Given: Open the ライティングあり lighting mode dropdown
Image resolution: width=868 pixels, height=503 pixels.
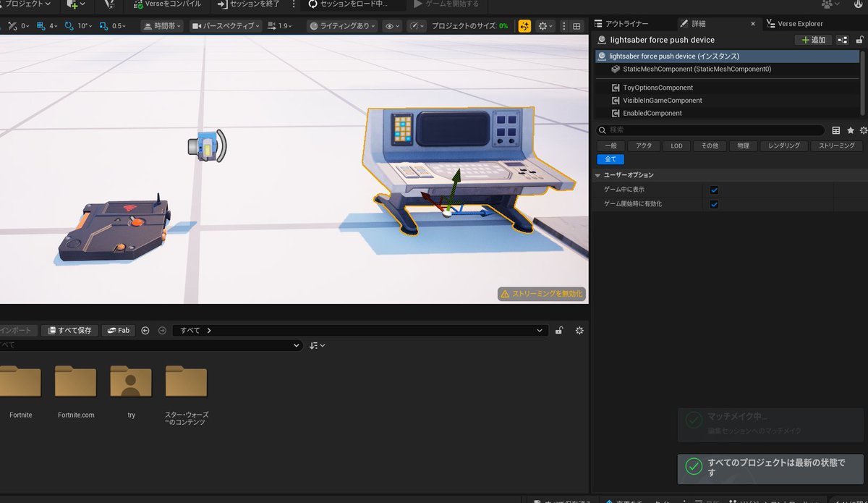Looking at the screenshot, I should tap(341, 26).
